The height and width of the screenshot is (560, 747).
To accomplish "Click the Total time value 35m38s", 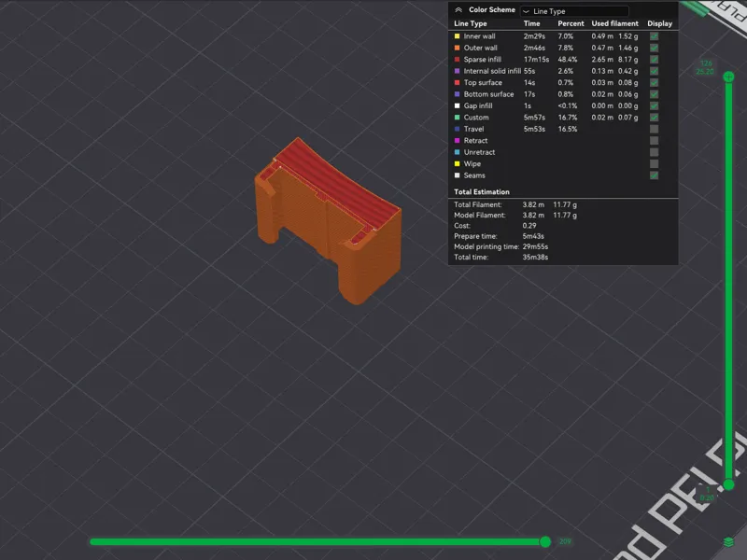I will (535, 258).
